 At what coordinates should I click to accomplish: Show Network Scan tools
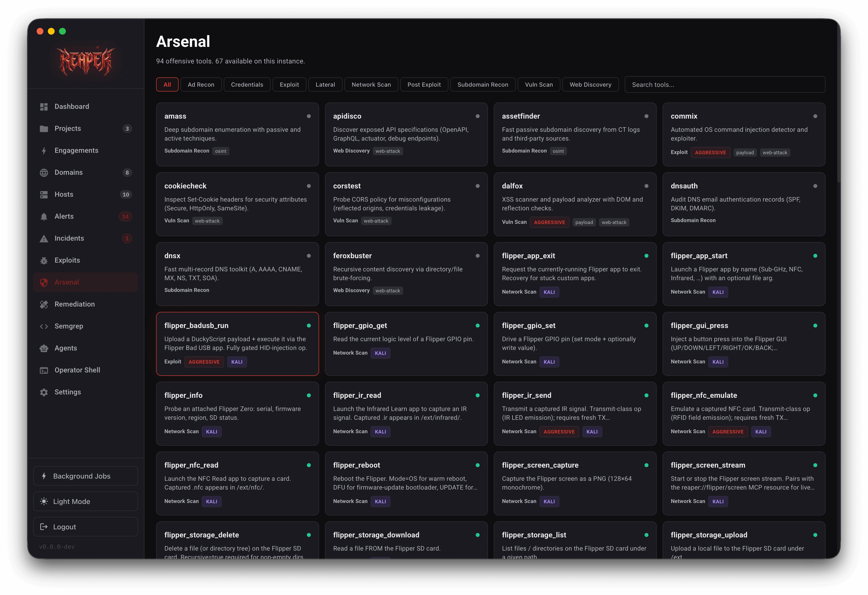371,84
